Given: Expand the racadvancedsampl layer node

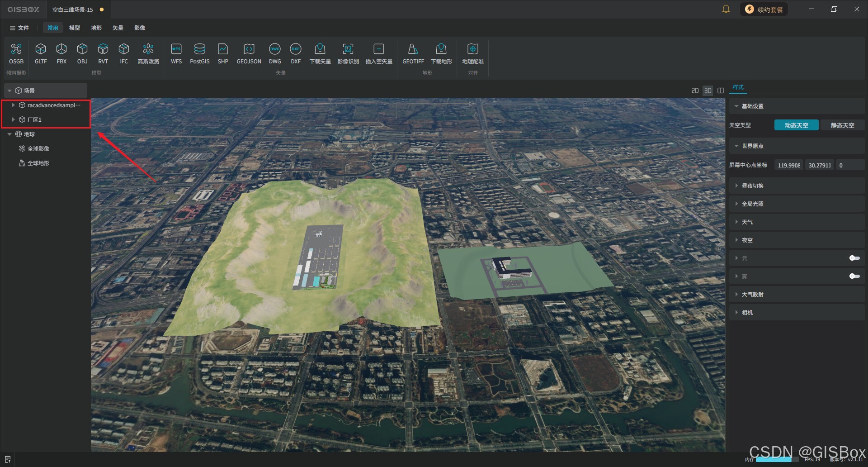Looking at the screenshot, I should pos(14,105).
